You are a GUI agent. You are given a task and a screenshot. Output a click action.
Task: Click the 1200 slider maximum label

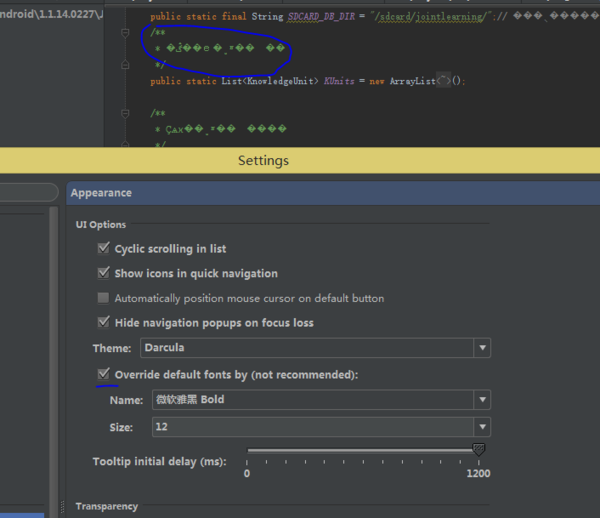[x=478, y=474]
